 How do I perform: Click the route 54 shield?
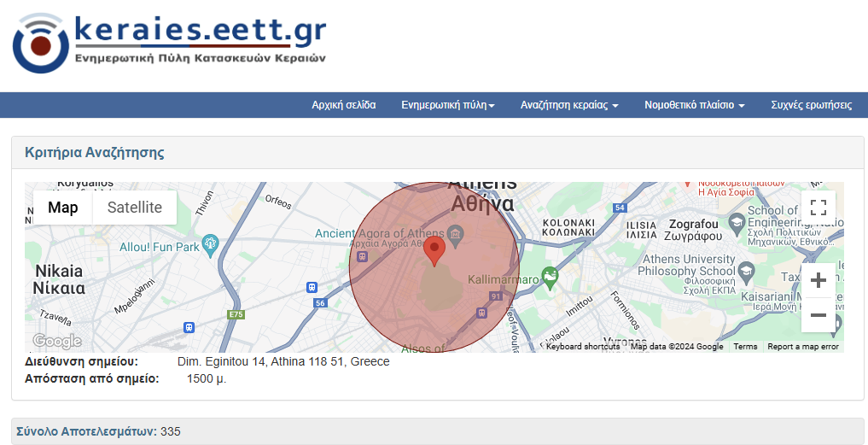tap(620, 208)
